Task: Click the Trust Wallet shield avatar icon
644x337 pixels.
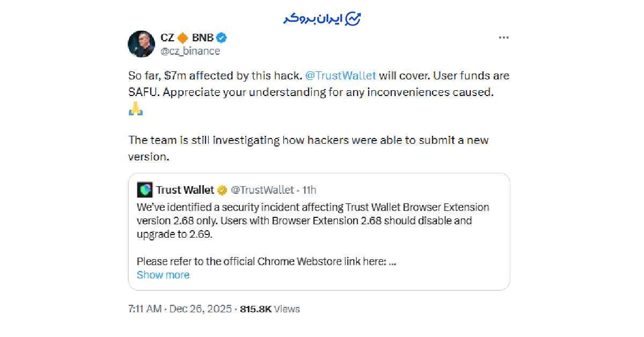Action: [145, 190]
